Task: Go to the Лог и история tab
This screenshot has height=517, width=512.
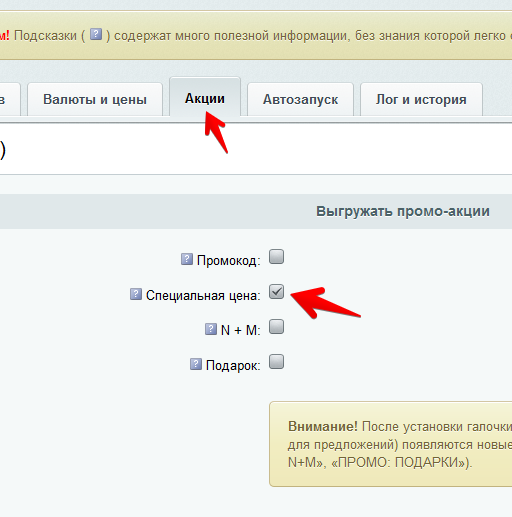Action: [x=421, y=99]
